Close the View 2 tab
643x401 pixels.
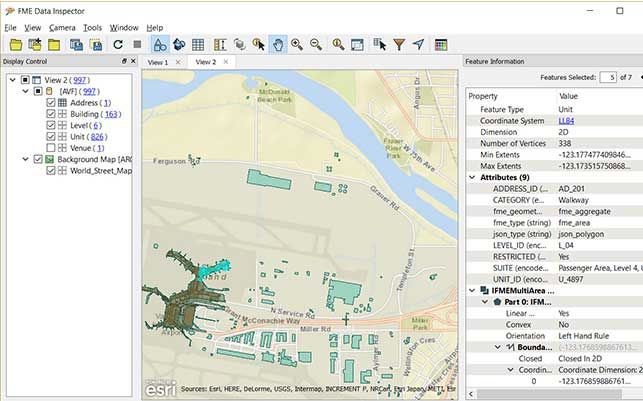[226, 62]
